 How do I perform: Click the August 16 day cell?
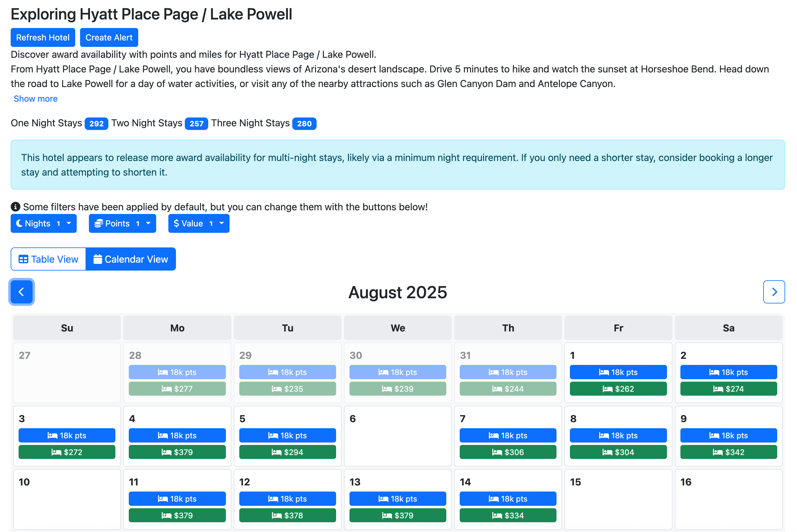click(728, 499)
